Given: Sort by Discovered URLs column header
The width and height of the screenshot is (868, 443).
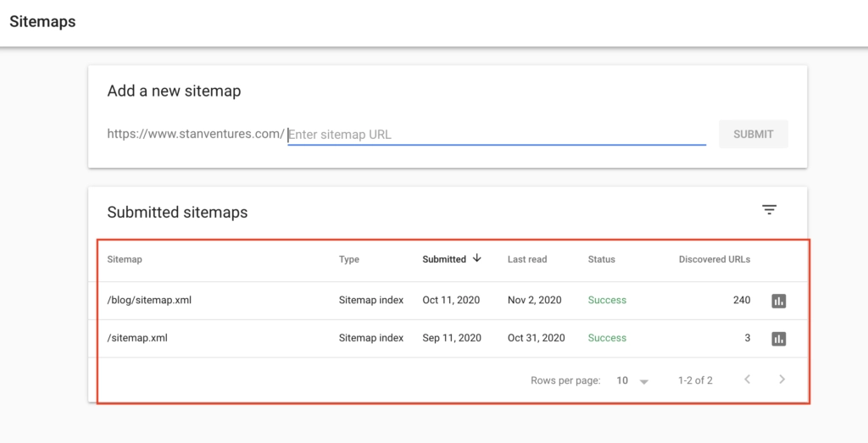Looking at the screenshot, I should (x=714, y=259).
